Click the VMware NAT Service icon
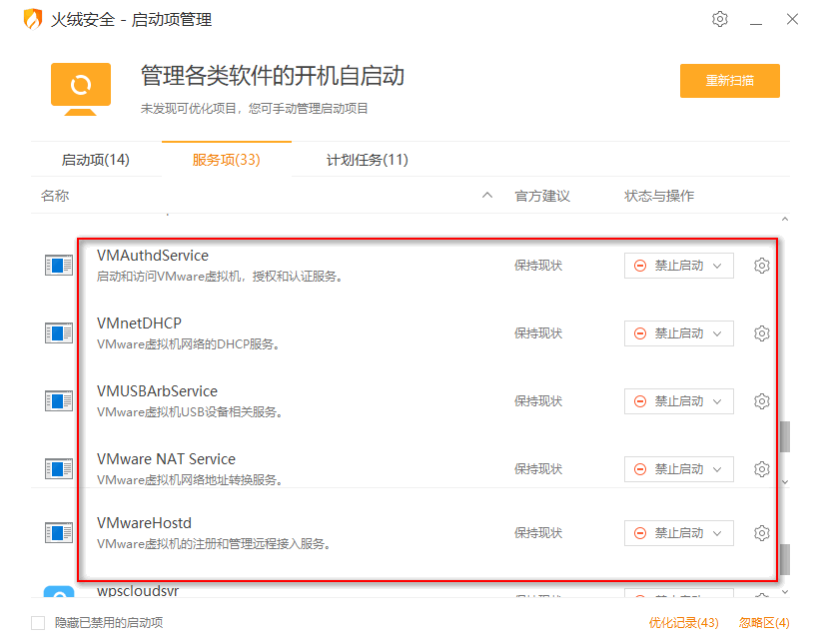The width and height of the screenshot is (818, 644). click(x=58, y=469)
